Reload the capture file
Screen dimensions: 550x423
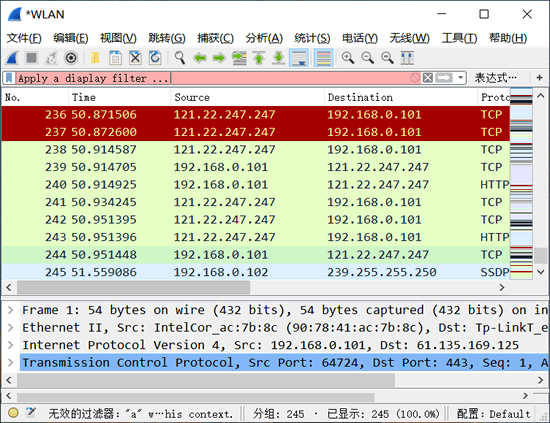tap(155, 58)
